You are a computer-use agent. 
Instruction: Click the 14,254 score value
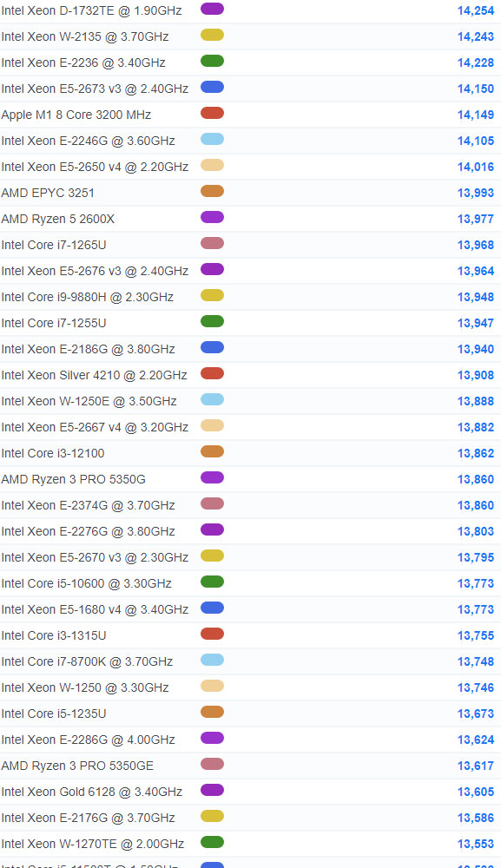476,10
